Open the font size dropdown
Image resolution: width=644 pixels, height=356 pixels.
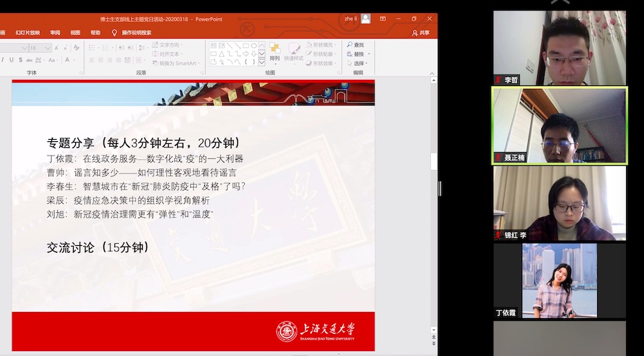(48, 48)
